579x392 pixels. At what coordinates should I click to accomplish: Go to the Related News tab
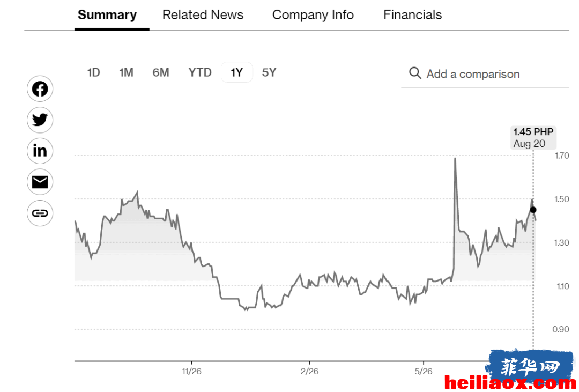tap(203, 15)
